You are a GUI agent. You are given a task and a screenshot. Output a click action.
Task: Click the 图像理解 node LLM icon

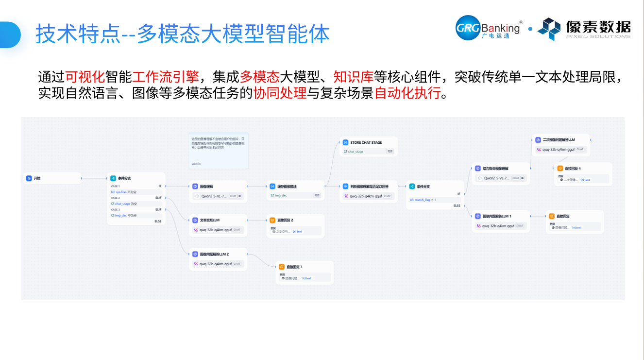point(195,186)
